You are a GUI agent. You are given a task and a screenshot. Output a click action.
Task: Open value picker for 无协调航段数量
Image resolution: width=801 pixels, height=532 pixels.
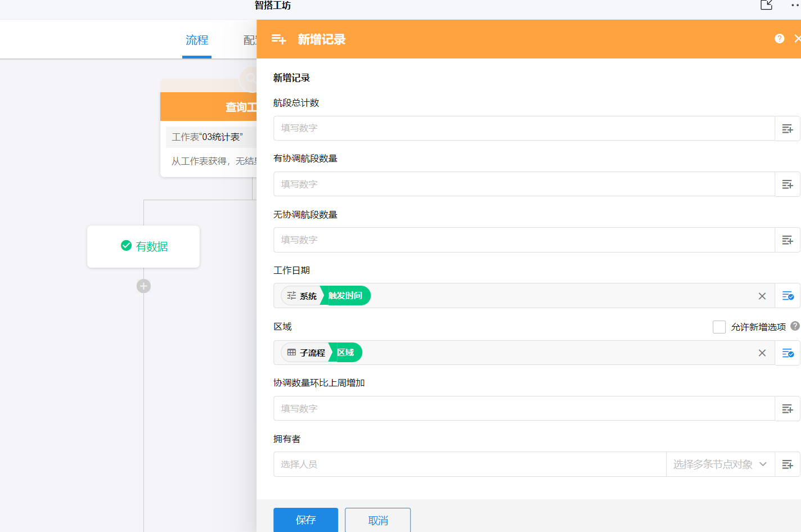787,240
